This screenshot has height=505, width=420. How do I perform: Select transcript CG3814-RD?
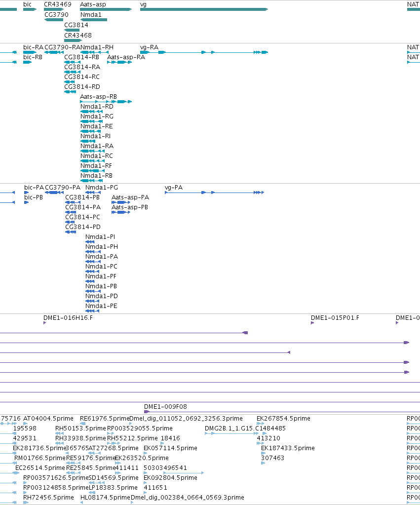70,92
